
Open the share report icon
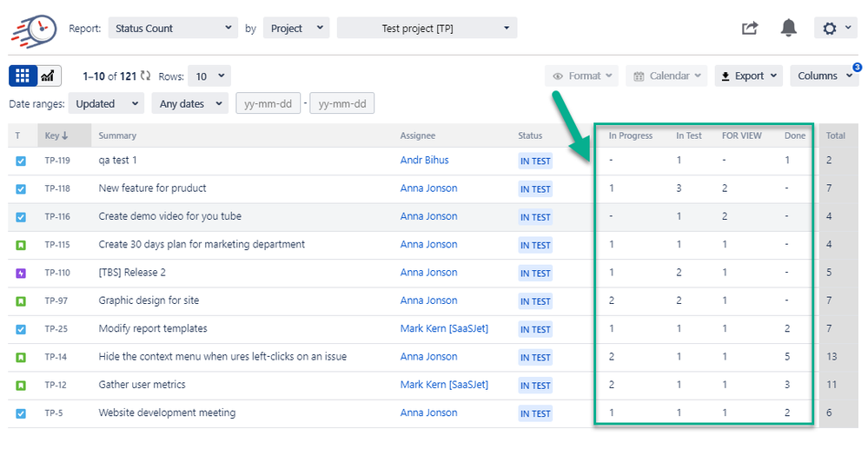pos(750,29)
